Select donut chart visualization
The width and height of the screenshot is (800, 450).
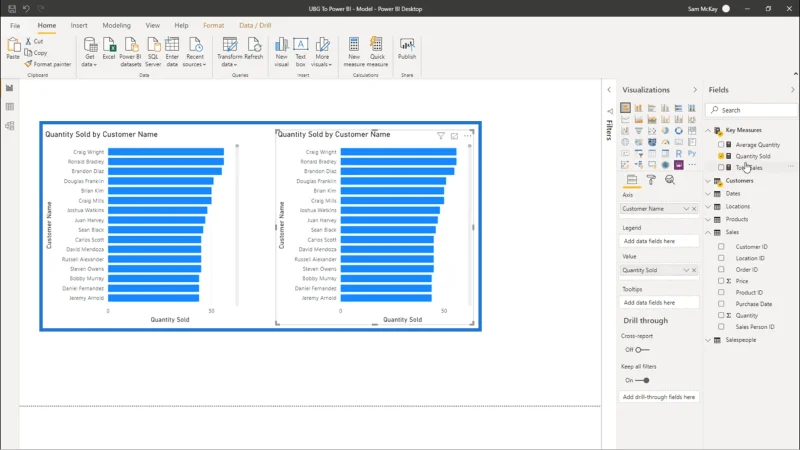679,131
